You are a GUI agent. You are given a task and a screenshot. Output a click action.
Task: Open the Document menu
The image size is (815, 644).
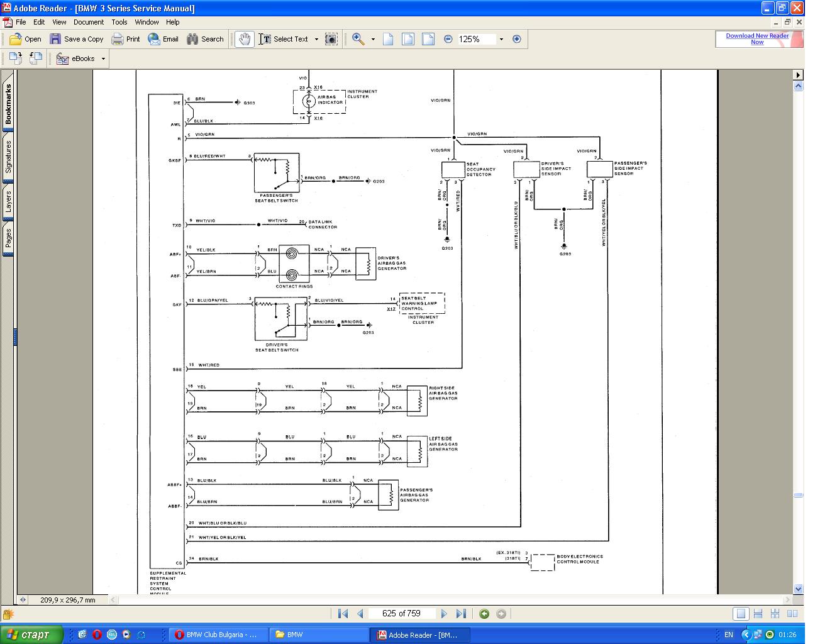pos(89,22)
